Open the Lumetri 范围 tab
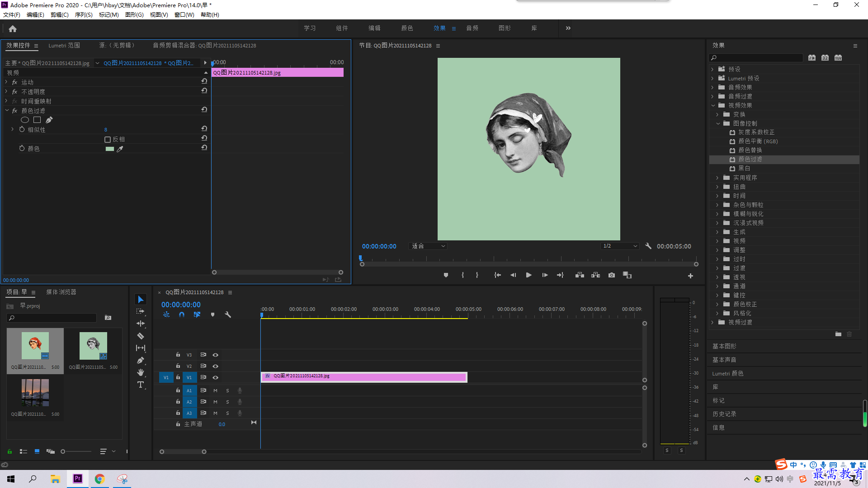Viewport: 868px width, 488px height. 64,46
